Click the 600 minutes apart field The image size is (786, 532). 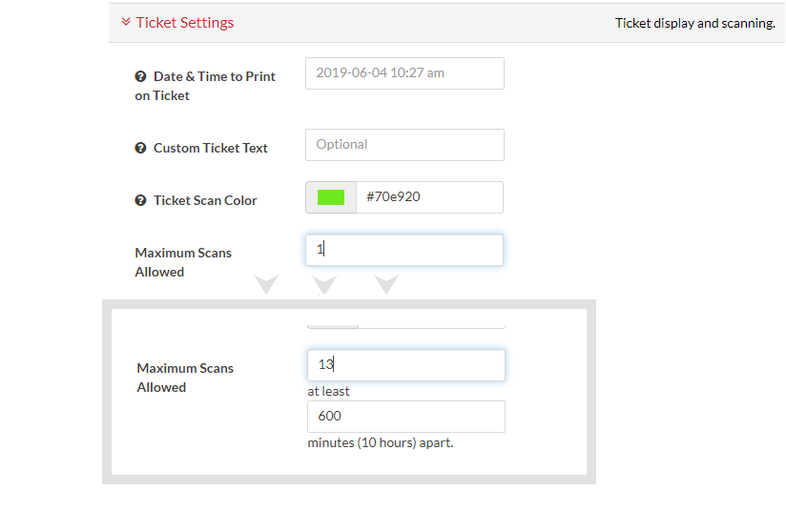tap(406, 417)
